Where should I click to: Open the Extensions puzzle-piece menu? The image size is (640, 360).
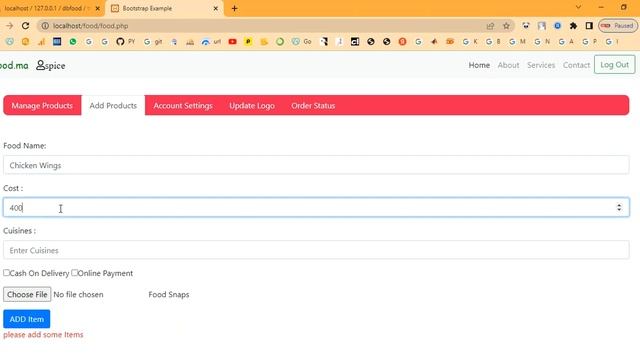point(573,26)
